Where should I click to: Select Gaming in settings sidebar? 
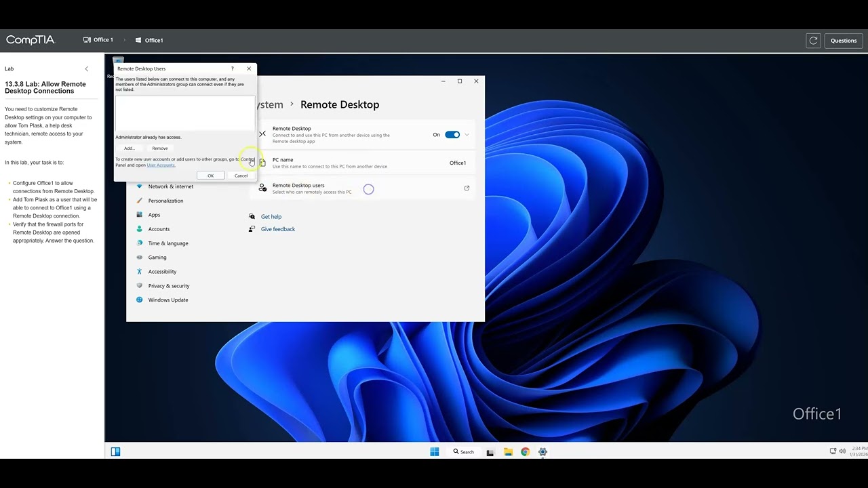[157, 258]
